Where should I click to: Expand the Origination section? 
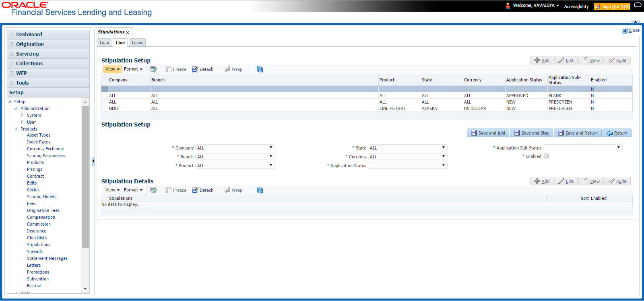(48, 44)
